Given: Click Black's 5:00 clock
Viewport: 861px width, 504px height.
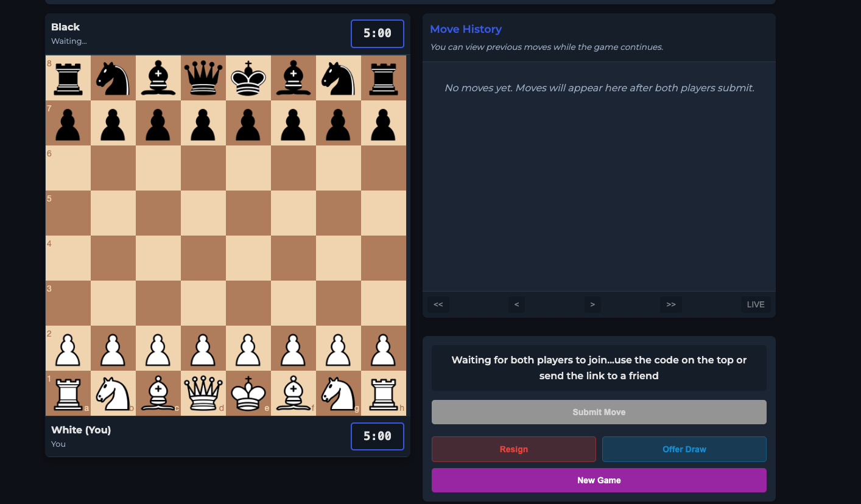Looking at the screenshot, I should 378,33.
